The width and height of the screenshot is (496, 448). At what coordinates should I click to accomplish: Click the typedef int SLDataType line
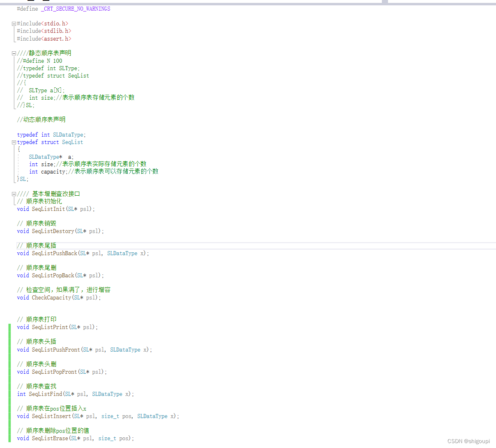pyautogui.click(x=51, y=135)
